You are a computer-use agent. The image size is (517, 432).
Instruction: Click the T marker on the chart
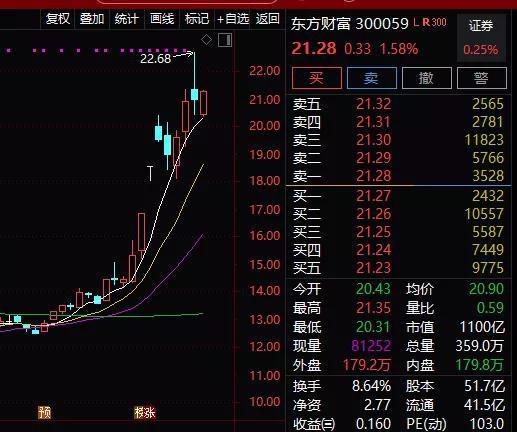150,173
